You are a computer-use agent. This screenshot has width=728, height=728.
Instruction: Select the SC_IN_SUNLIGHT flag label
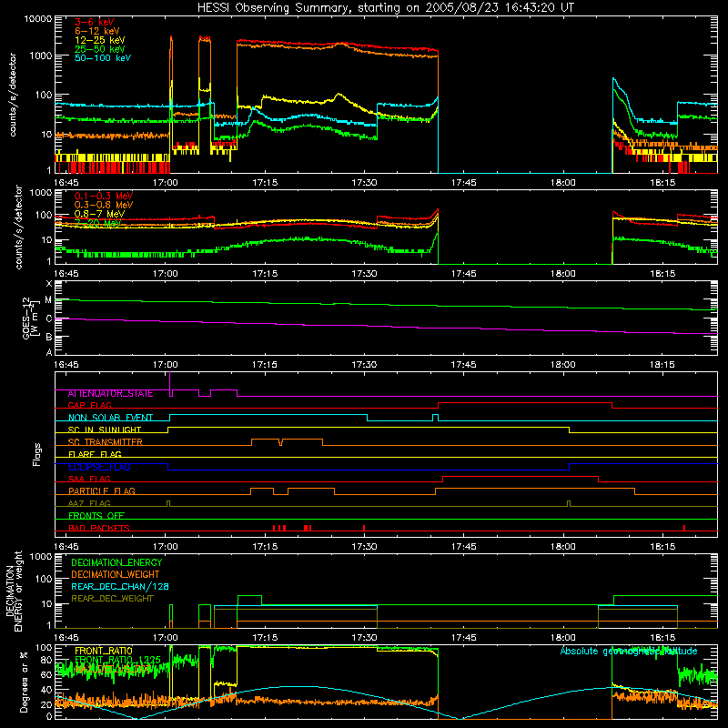coord(105,430)
